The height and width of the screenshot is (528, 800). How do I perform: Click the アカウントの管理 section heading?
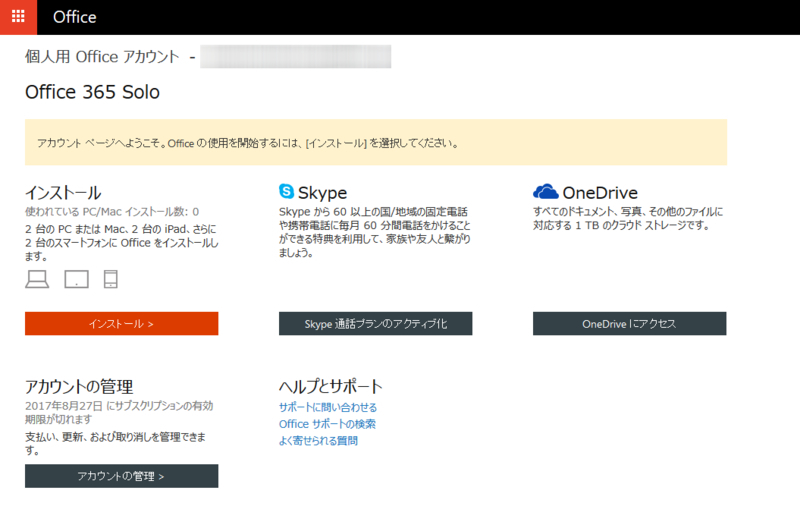click(79, 387)
